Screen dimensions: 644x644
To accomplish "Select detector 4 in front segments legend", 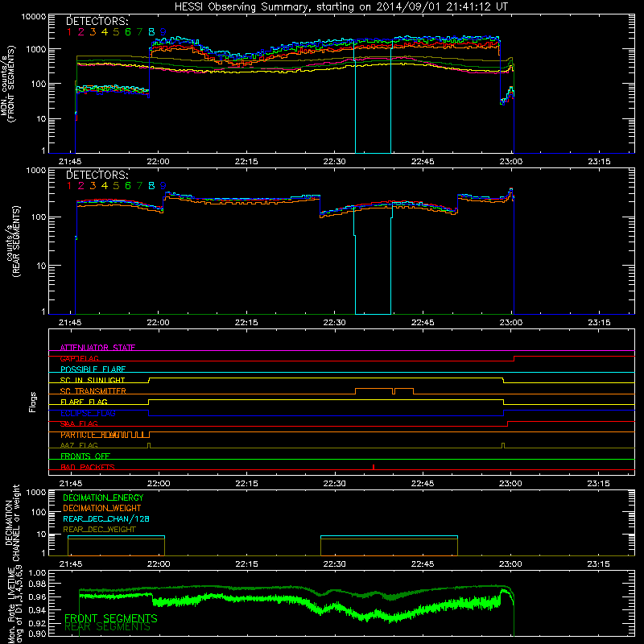I will point(105,32).
